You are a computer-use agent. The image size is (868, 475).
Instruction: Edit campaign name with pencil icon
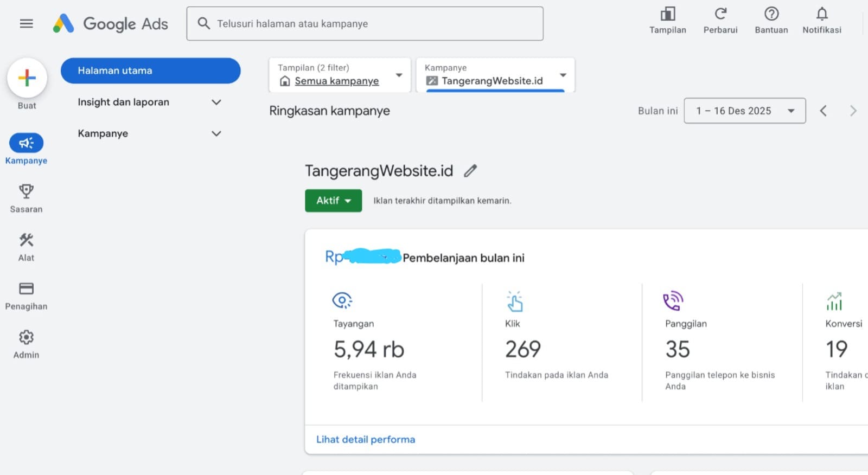click(470, 171)
